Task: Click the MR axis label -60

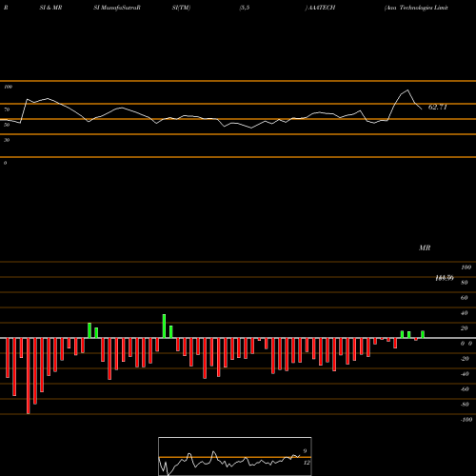Action: pyautogui.click(x=465, y=389)
